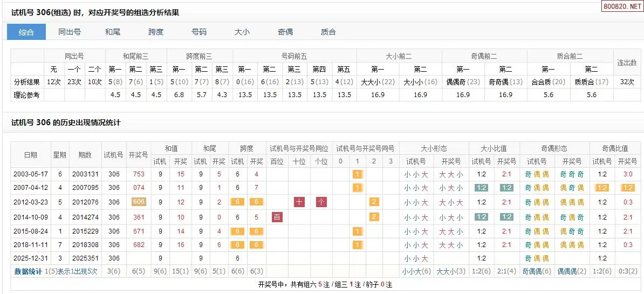Select the 和尾 analysis tab
Screen dimensions: 644x294
(x=113, y=32)
